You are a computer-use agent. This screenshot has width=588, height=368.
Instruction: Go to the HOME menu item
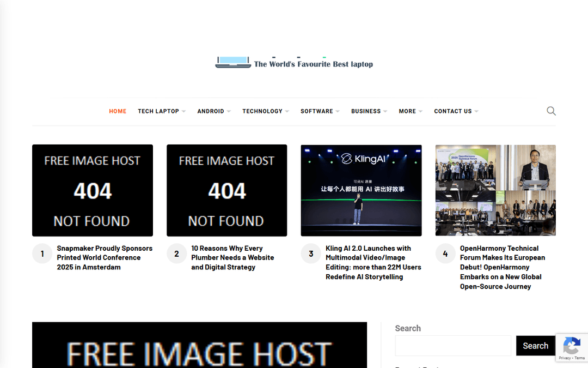118,111
